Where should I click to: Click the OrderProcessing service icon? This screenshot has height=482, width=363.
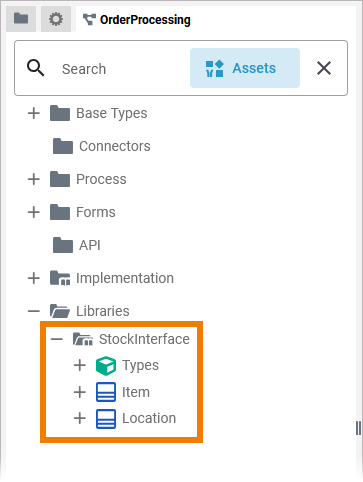point(89,20)
